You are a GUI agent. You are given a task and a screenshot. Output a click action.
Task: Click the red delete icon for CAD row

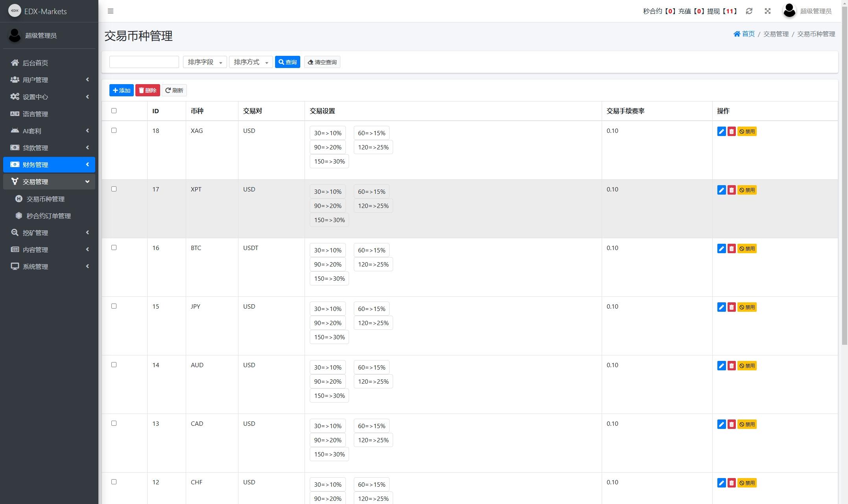point(732,425)
